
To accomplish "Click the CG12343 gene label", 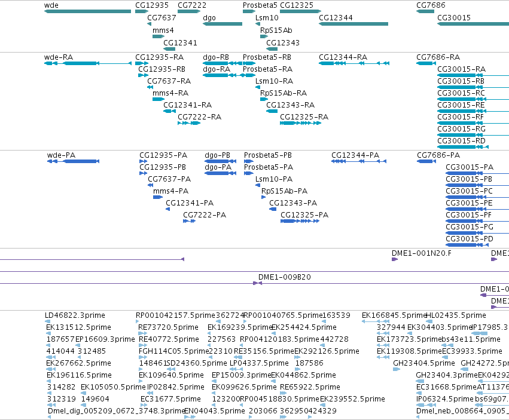I will (x=283, y=43).
